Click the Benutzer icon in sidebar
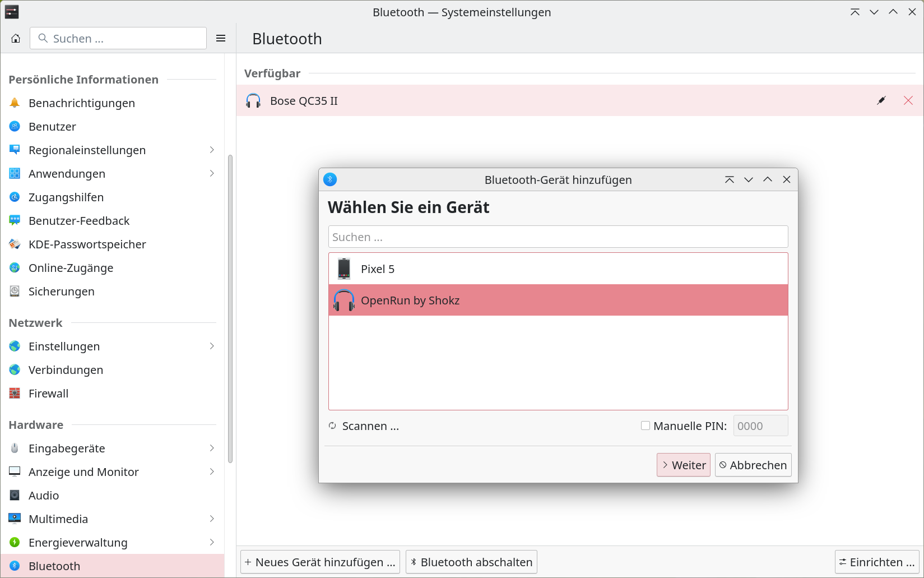Screen dimensions: 924x578 [x=15, y=127]
